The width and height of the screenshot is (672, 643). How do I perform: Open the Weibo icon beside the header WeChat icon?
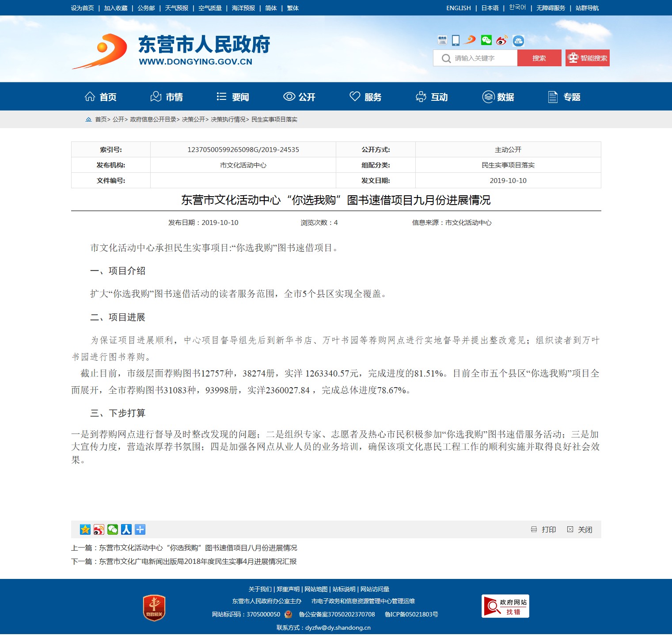501,41
